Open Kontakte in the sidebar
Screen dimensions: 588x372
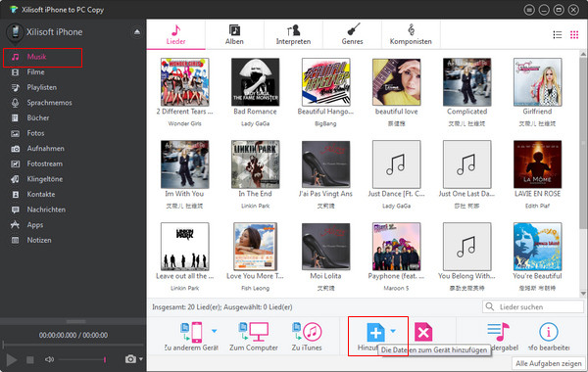click(x=41, y=195)
